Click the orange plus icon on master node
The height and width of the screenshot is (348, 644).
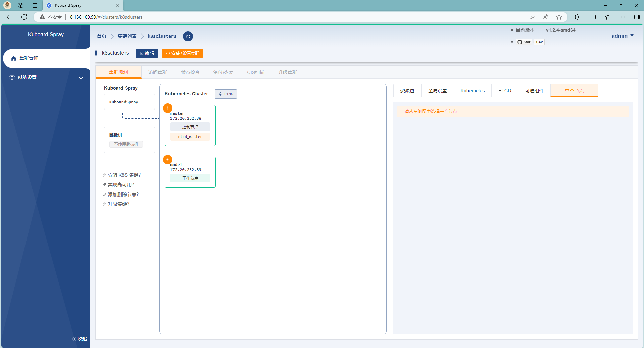click(x=168, y=108)
